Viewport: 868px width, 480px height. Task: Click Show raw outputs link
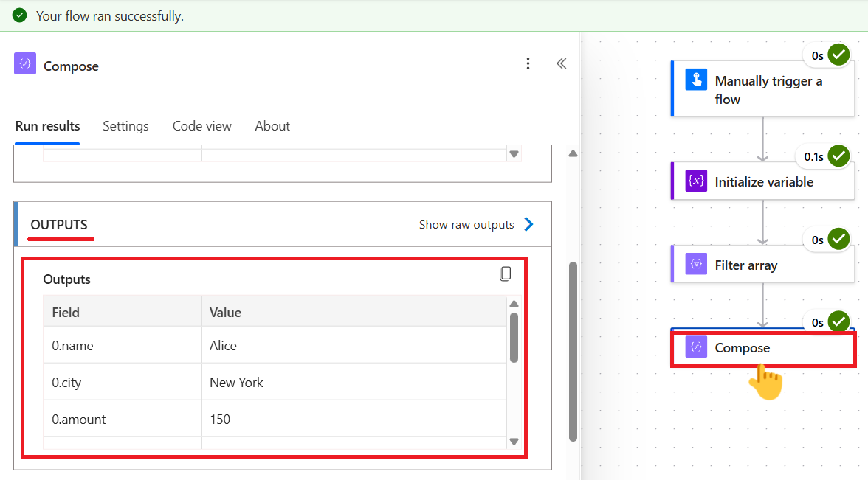[x=466, y=225]
